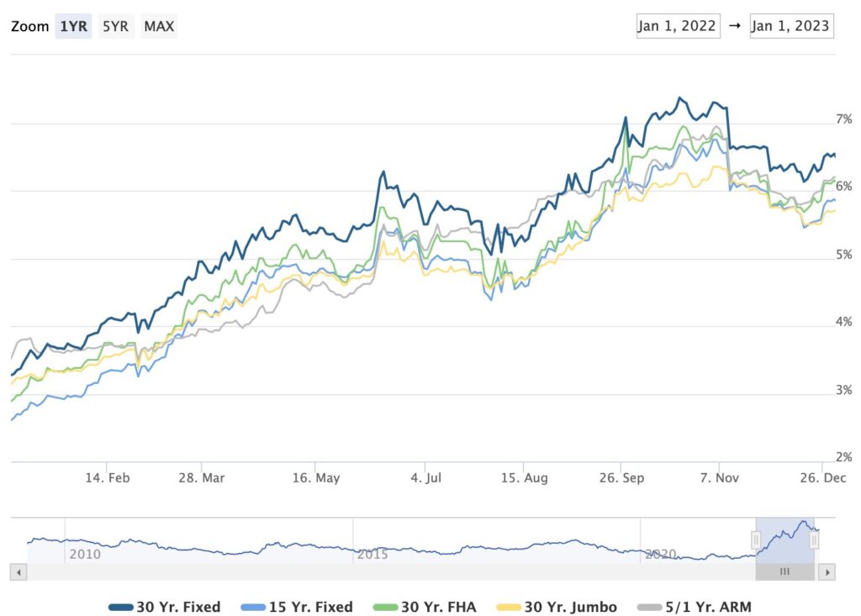The height and width of the screenshot is (616, 861).
Task: Show the MAX zoom range
Action: click(159, 26)
